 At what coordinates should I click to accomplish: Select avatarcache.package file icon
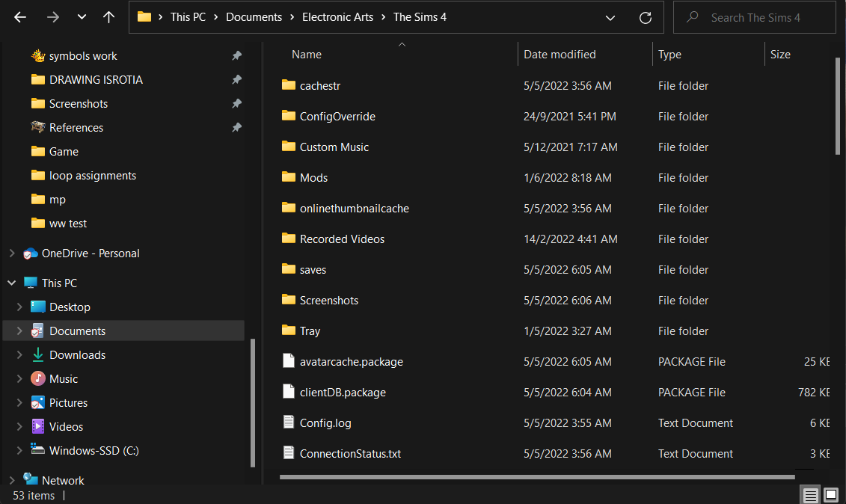click(289, 361)
